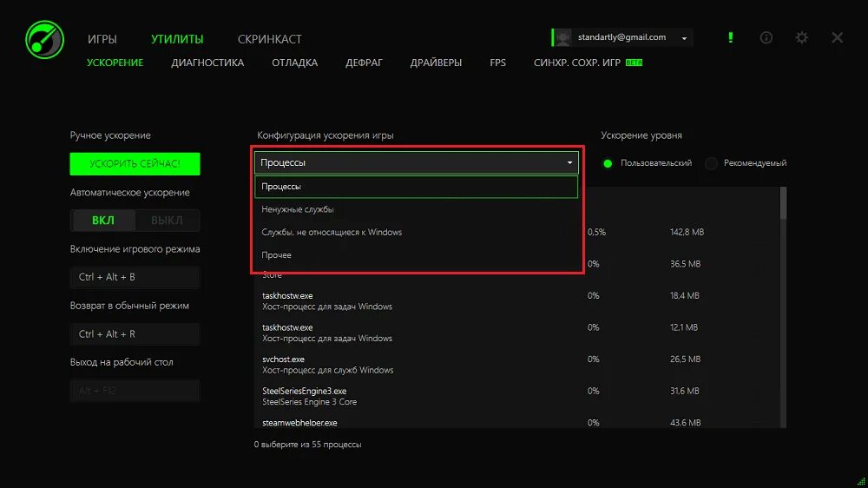Select the SteelSeriesEngine3.exe process row

(517, 397)
